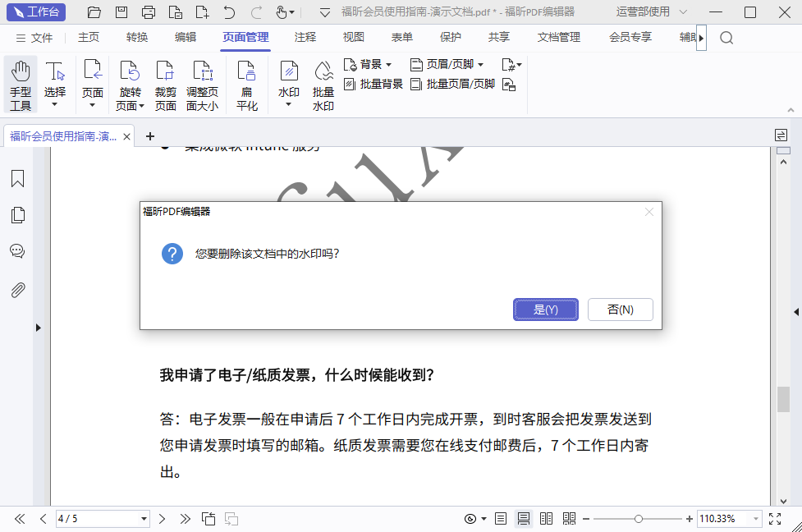Switch to the 注释 ribbon tab
This screenshot has height=532, width=802.
(x=303, y=37)
